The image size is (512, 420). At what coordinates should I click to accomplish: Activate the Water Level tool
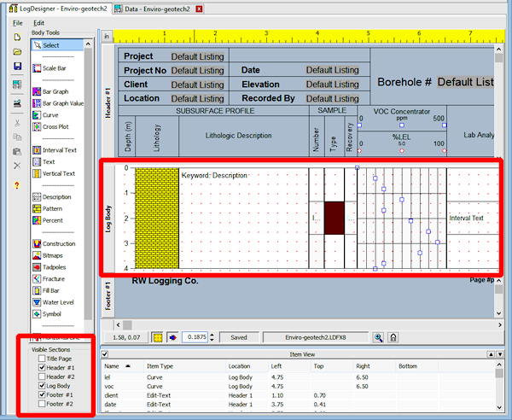pyautogui.click(x=57, y=302)
